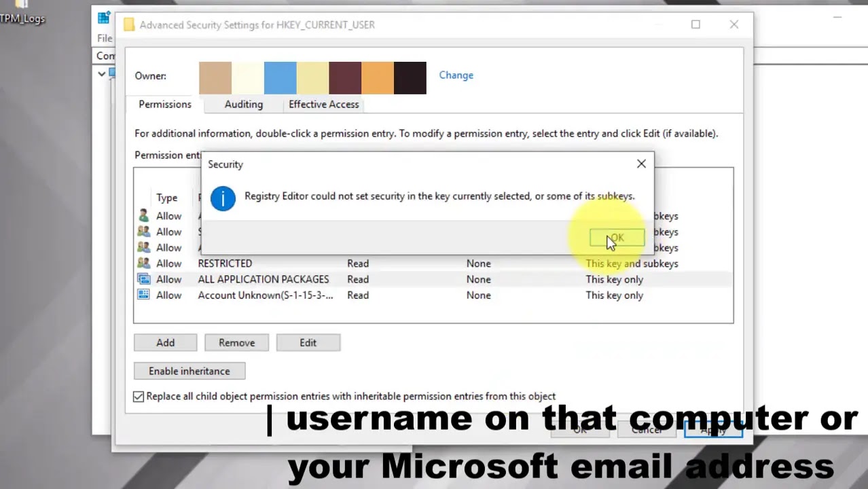Click OK in the Security message box

click(x=616, y=238)
